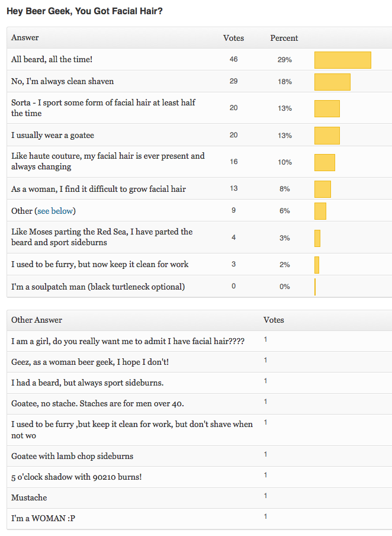Click the bar for 'As a woman' answer
This screenshot has width=392, height=536.
point(323,189)
